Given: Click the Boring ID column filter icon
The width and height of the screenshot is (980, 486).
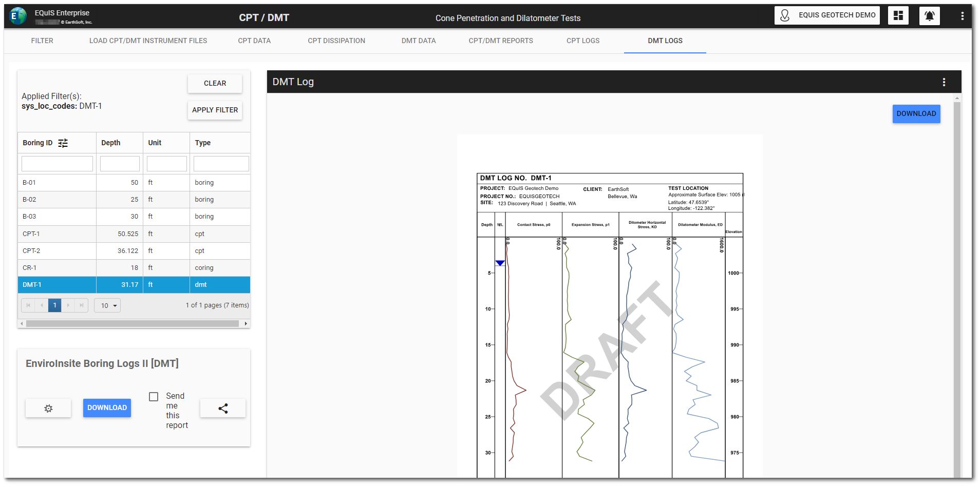Looking at the screenshot, I should (x=63, y=143).
